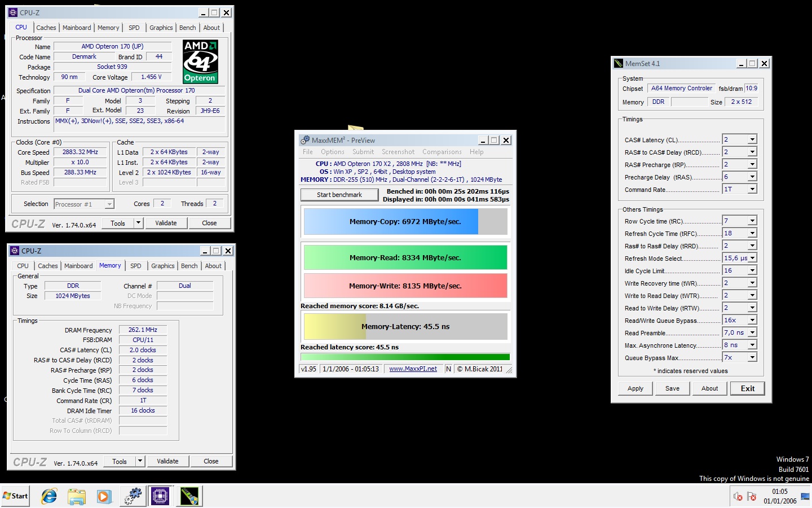This screenshot has height=508, width=812.
Task: Click Apply button in MemSet
Action: (x=636, y=388)
